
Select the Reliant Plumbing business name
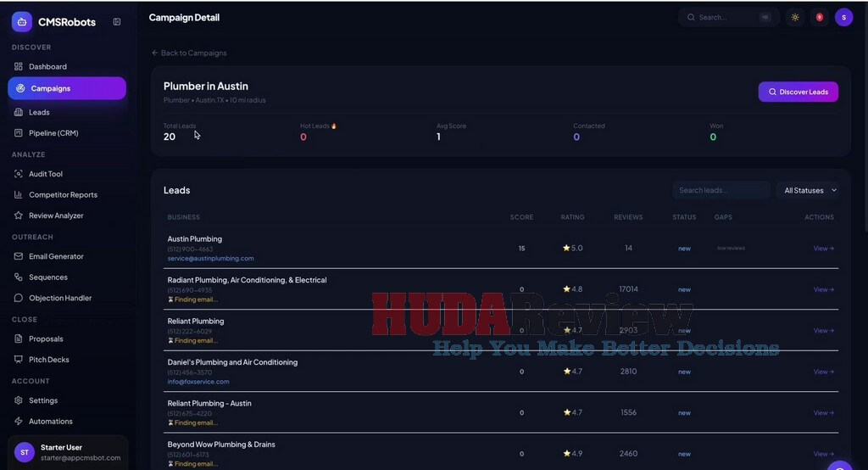pyautogui.click(x=196, y=321)
